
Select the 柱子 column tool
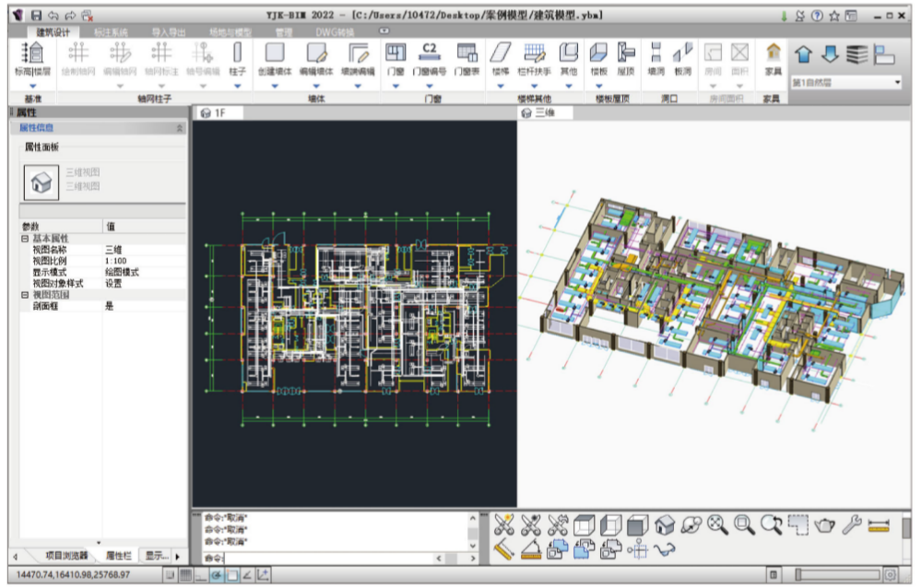coord(237,58)
